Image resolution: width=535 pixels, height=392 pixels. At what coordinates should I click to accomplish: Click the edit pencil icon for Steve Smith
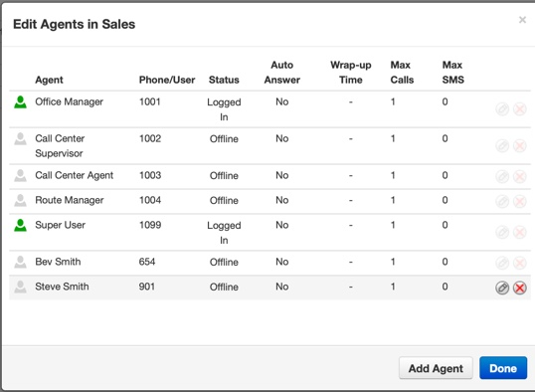tap(502, 288)
